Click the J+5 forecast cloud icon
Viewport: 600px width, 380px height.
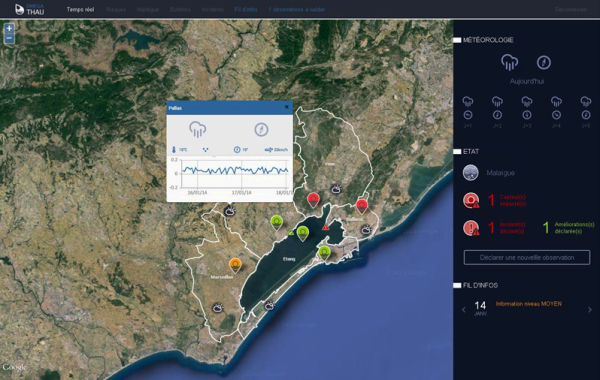point(585,102)
